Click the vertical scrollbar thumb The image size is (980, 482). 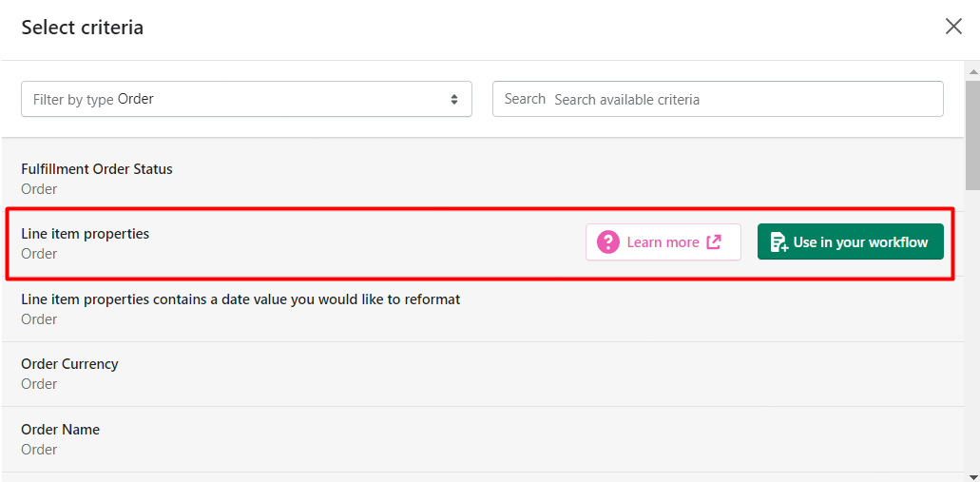972,134
